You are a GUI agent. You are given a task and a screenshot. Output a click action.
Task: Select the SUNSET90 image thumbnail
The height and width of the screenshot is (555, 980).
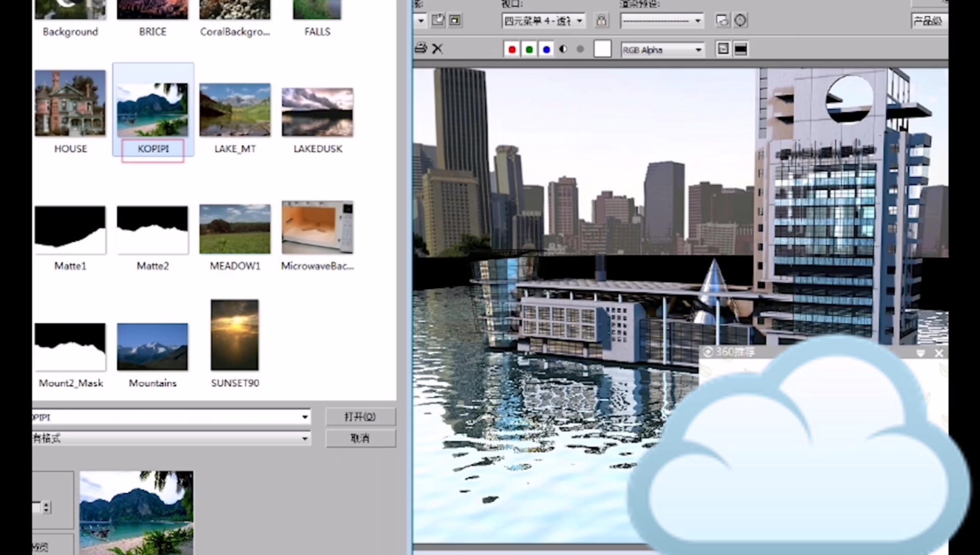[x=235, y=335]
